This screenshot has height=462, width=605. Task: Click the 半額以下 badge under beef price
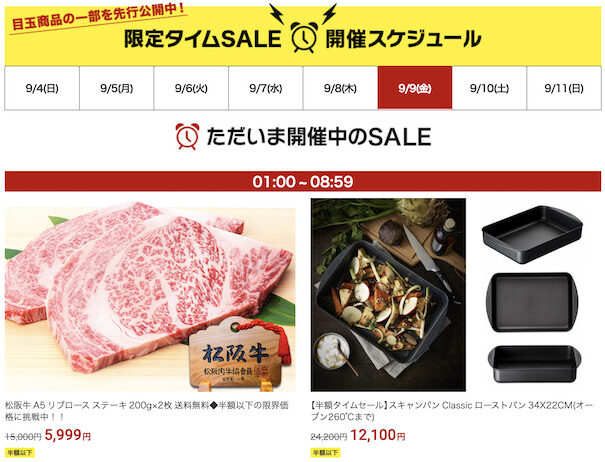(19, 452)
